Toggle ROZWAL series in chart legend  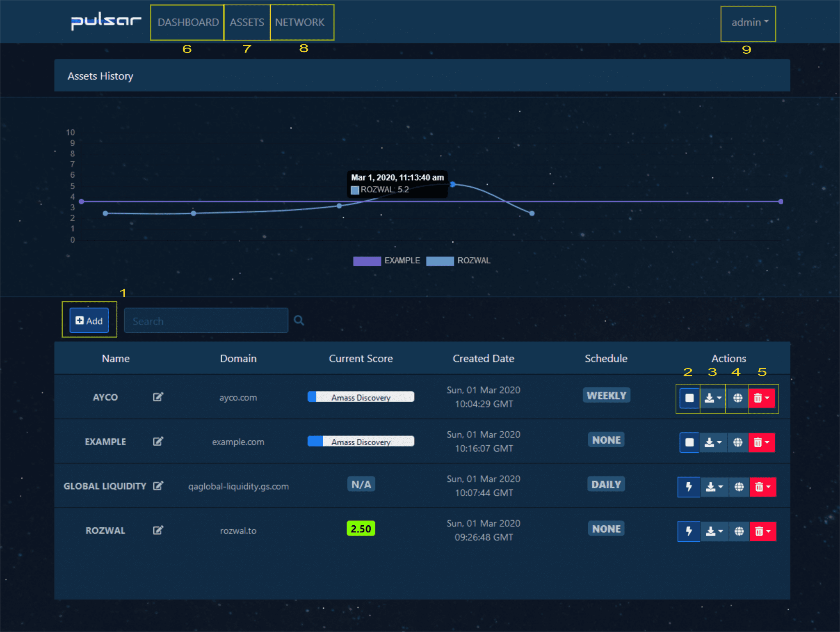458,261
